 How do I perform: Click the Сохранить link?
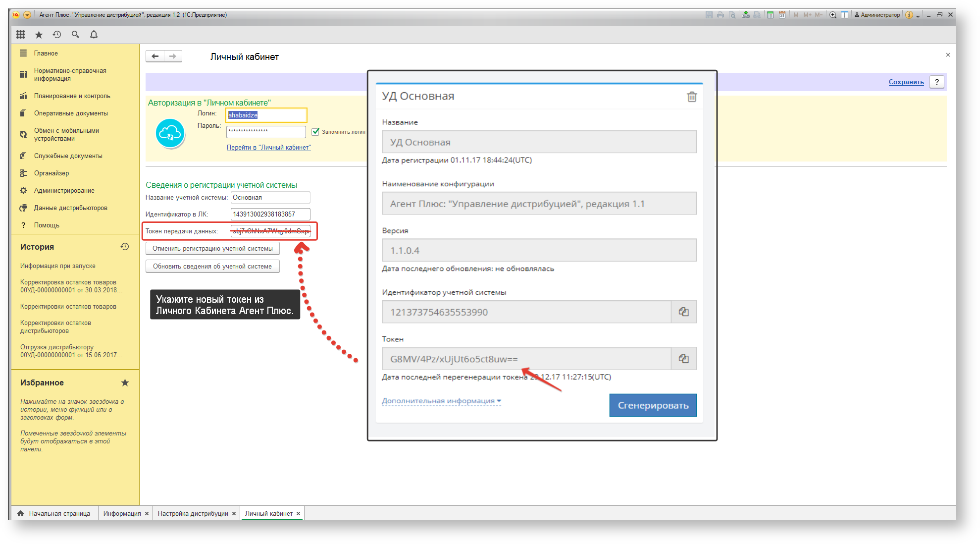coord(906,82)
